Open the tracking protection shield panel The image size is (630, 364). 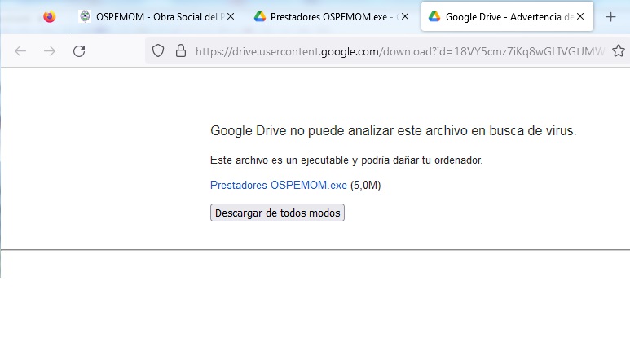tap(160, 51)
